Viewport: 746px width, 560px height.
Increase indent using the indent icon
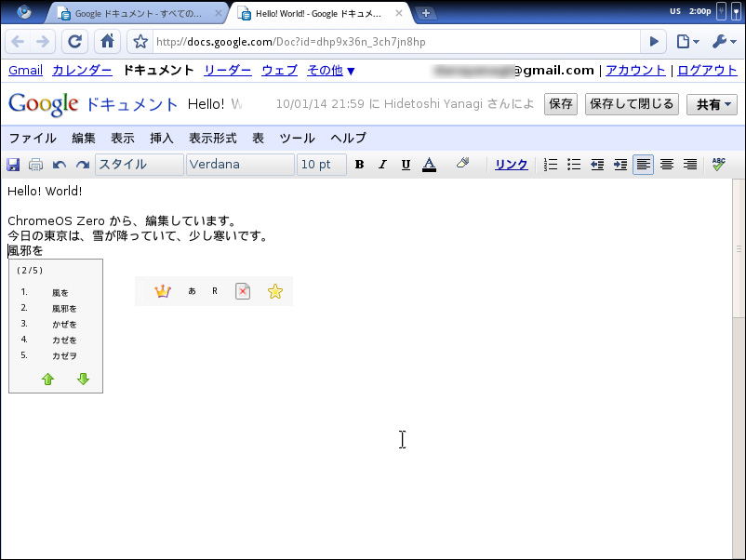(619, 165)
